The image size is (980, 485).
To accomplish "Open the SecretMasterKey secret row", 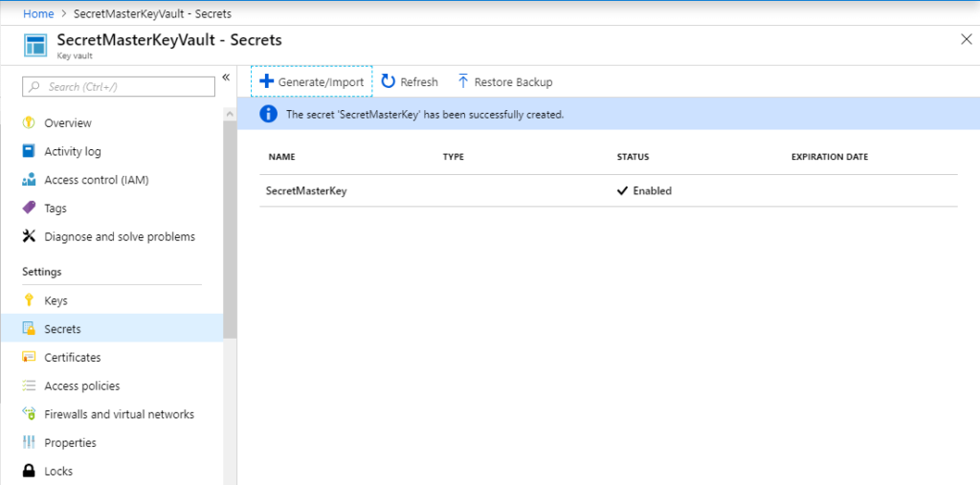I will pos(608,191).
